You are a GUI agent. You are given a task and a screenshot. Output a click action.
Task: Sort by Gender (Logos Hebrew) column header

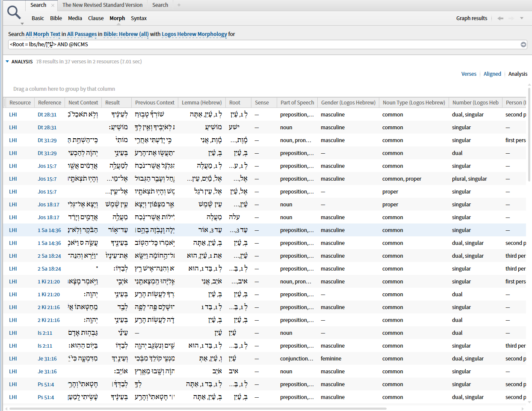pos(348,103)
